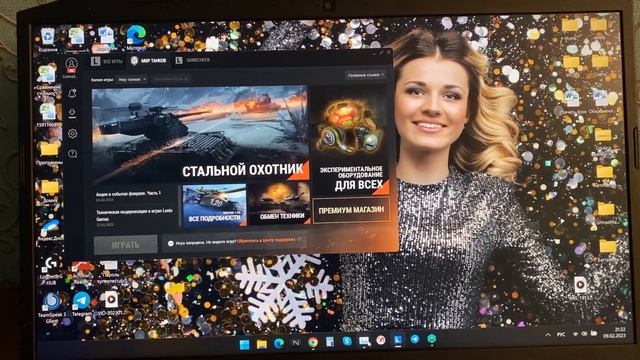Click the РУС language indicator in tray

(561, 334)
